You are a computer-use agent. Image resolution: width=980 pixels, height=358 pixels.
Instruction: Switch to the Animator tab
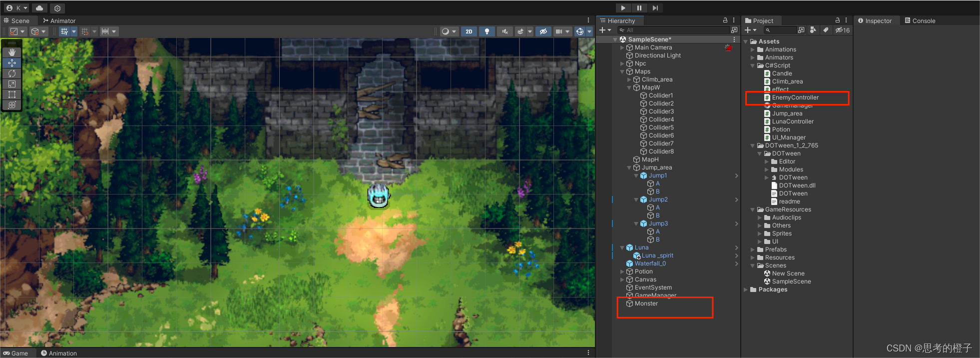(x=59, y=20)
